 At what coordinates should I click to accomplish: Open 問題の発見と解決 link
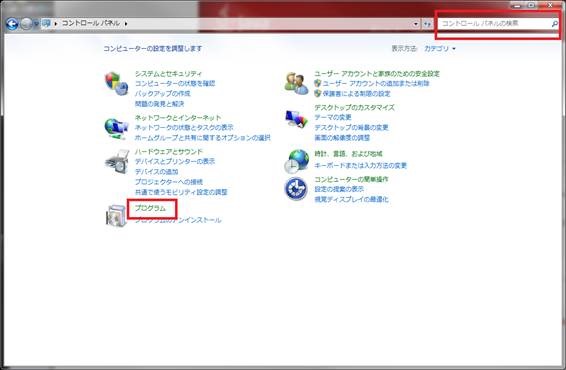pos(159,104)
